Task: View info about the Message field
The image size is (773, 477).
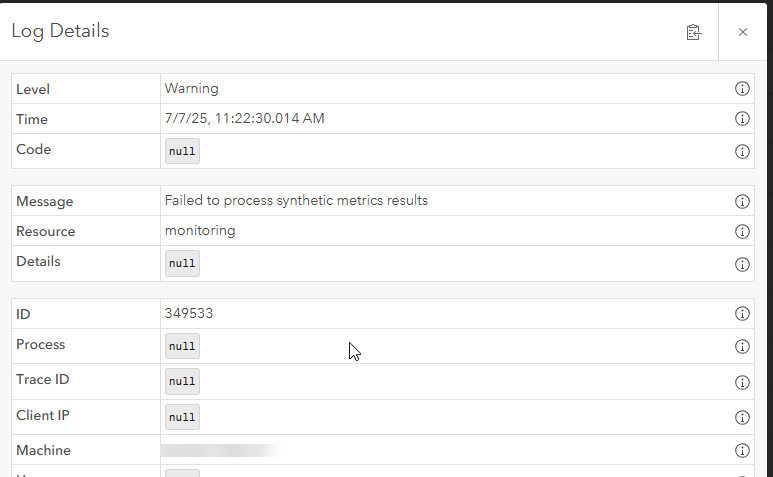Action: [742, 201]
